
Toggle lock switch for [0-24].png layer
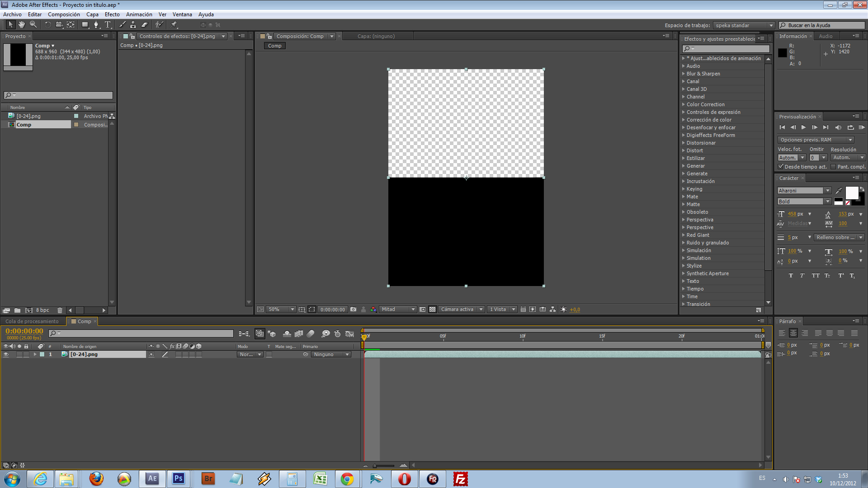(26, 355)
